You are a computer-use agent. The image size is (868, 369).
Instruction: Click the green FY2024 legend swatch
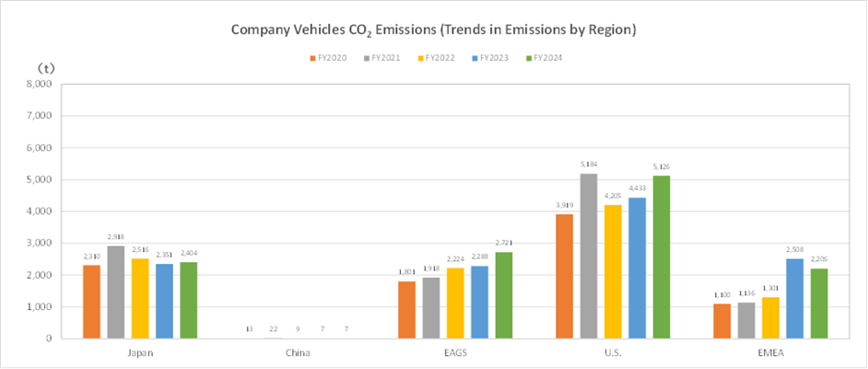[x=527, y=58]
